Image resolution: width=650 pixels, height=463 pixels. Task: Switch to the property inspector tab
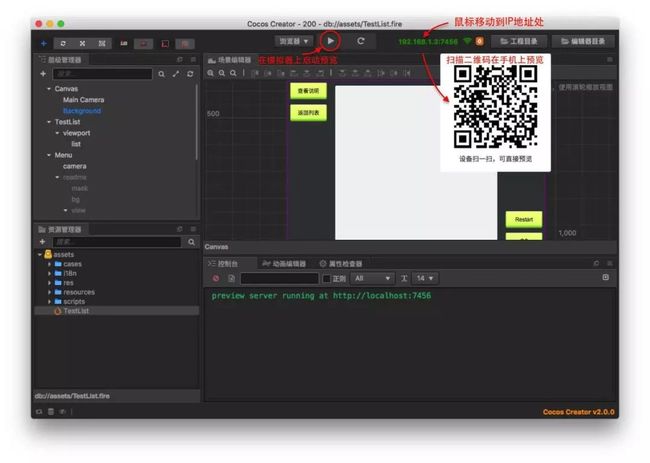[x=340, y=264]
